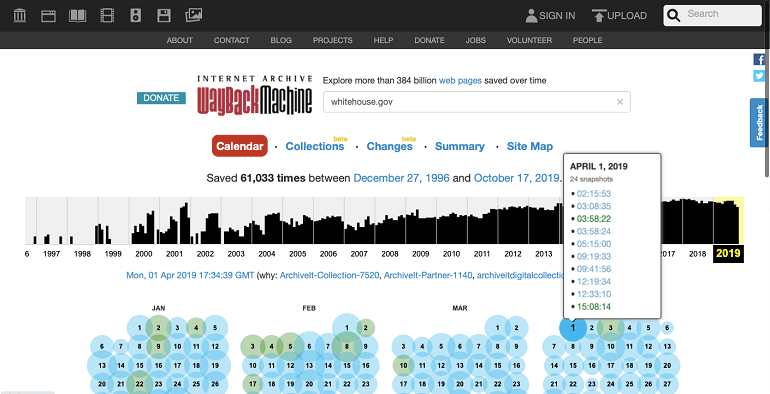Select the January 22 calendar bubble
The image size is (770, 394).
(140, 384)
